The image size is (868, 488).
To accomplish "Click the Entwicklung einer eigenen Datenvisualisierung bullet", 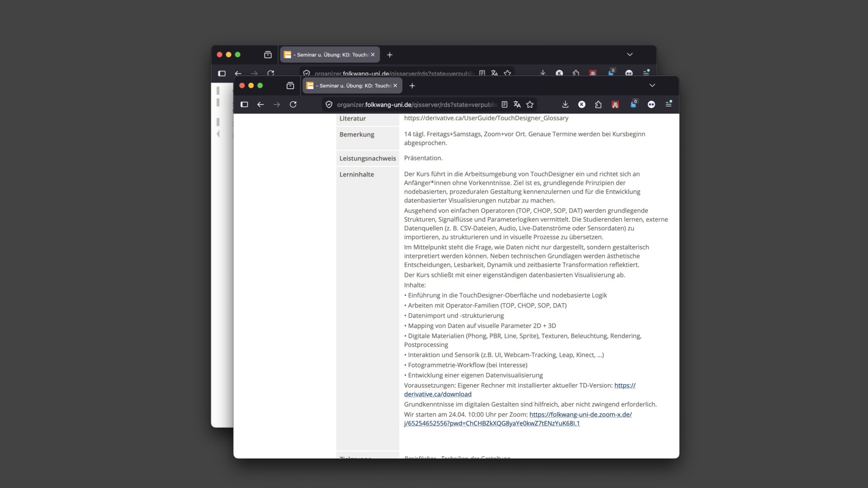I will coord(473,375).
